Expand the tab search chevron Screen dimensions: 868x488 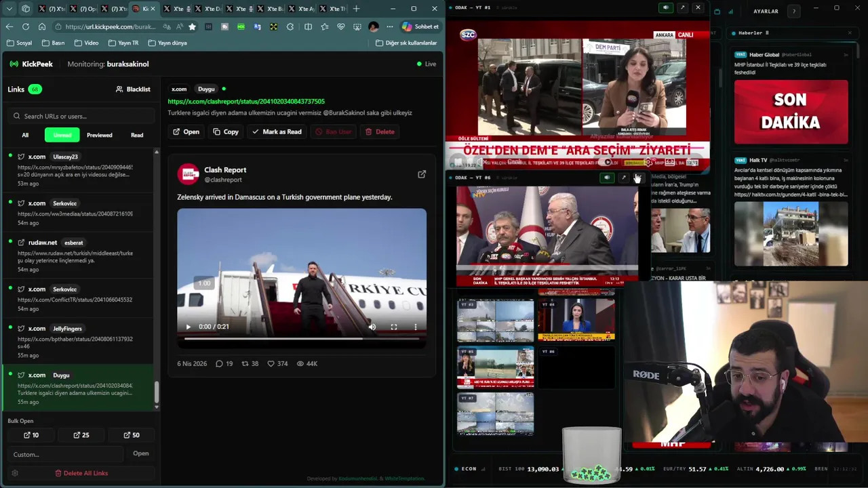(x=9, y=9)
